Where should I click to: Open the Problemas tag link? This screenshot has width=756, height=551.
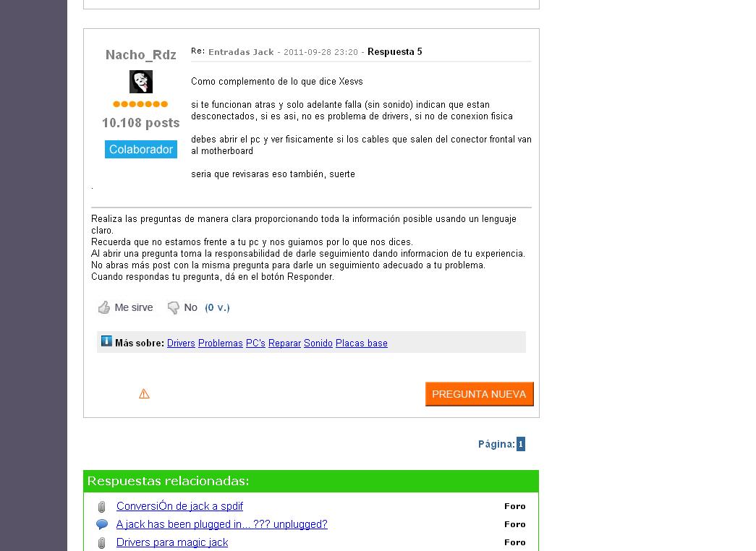coord(221,343)
